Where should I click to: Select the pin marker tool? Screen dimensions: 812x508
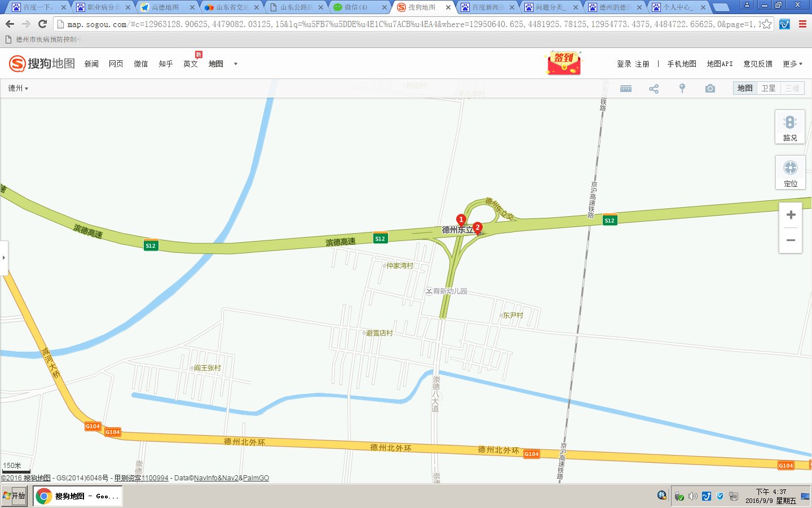coord(682,89)
